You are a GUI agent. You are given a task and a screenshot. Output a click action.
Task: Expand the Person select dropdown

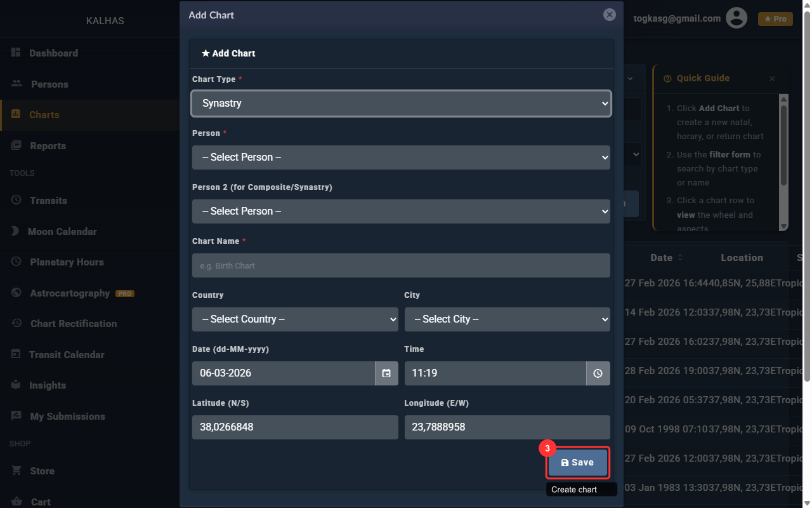coord(401,157)
